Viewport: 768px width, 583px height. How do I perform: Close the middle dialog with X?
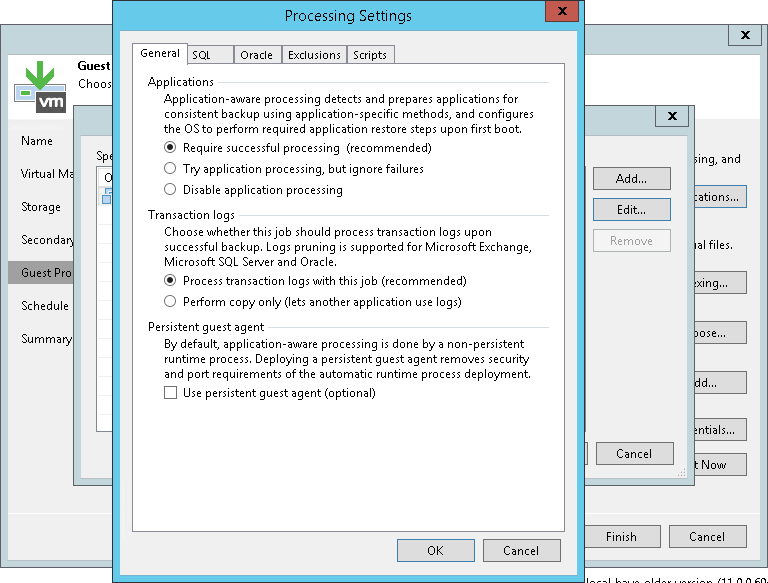(x=672, y=116)
